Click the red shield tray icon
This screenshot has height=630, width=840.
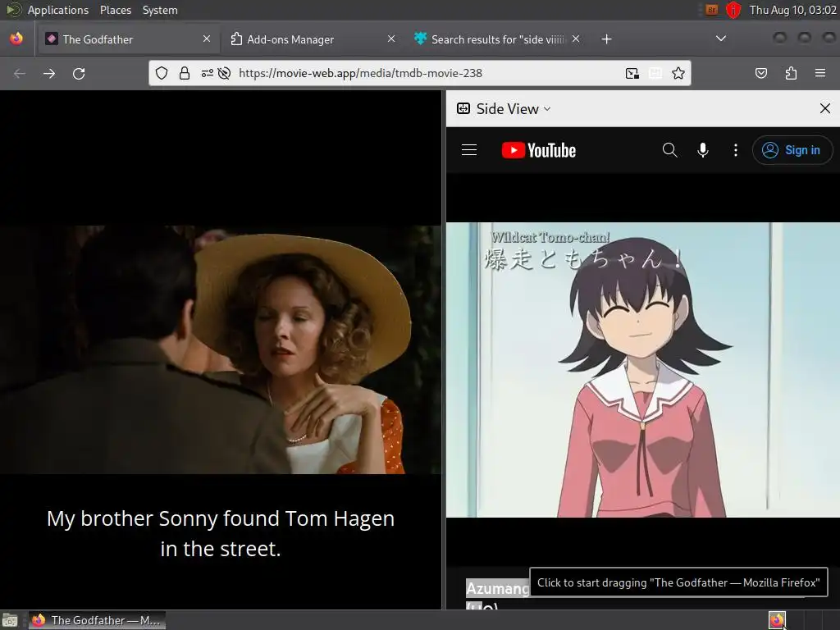[733, 10]
